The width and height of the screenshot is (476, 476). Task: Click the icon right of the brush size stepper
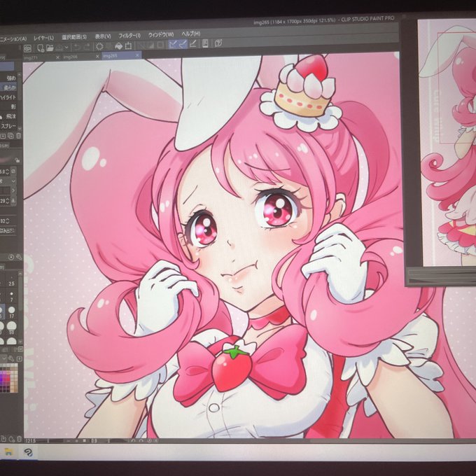tap(14, 171)
